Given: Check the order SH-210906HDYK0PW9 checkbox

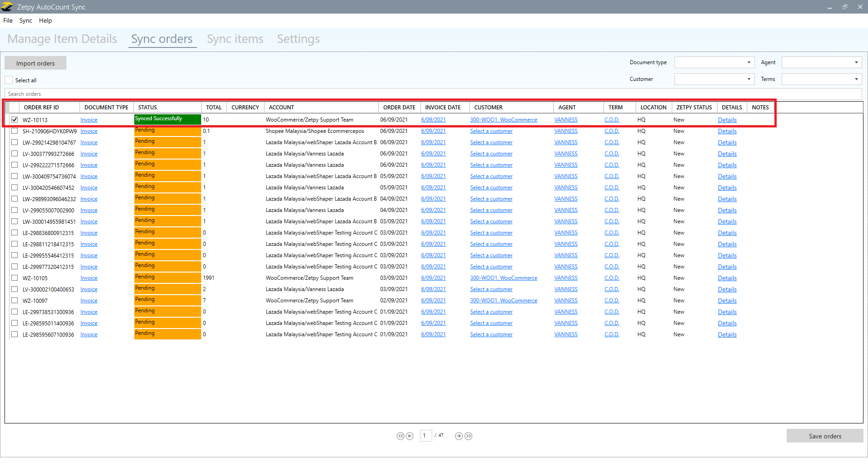Looking at the screenshot, I should [x=14, y=131].
